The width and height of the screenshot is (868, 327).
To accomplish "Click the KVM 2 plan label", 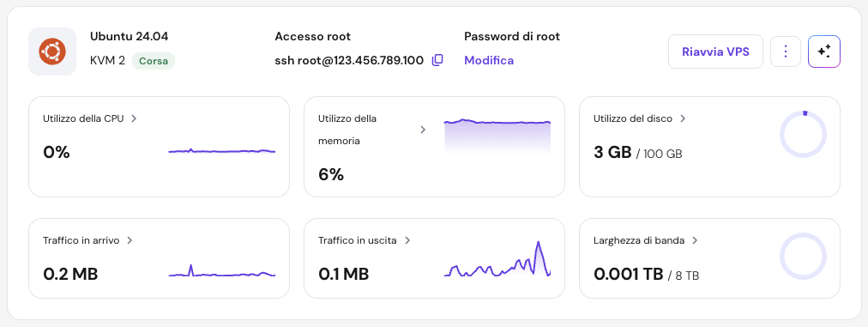I will [107, 60].
